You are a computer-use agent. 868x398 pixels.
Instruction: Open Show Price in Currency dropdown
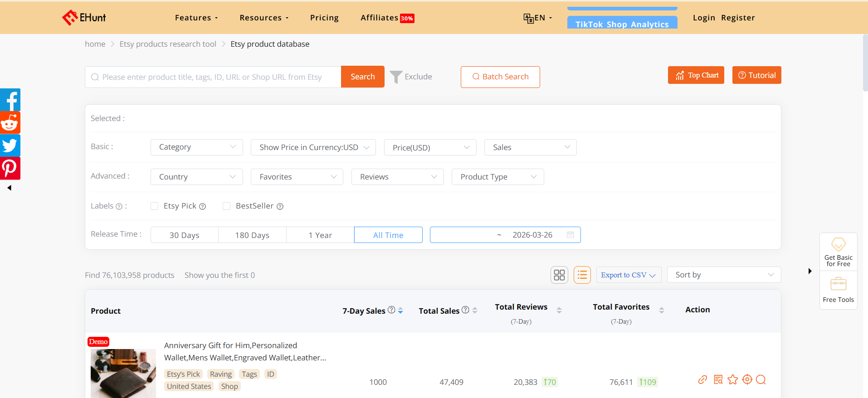[313, 147]
